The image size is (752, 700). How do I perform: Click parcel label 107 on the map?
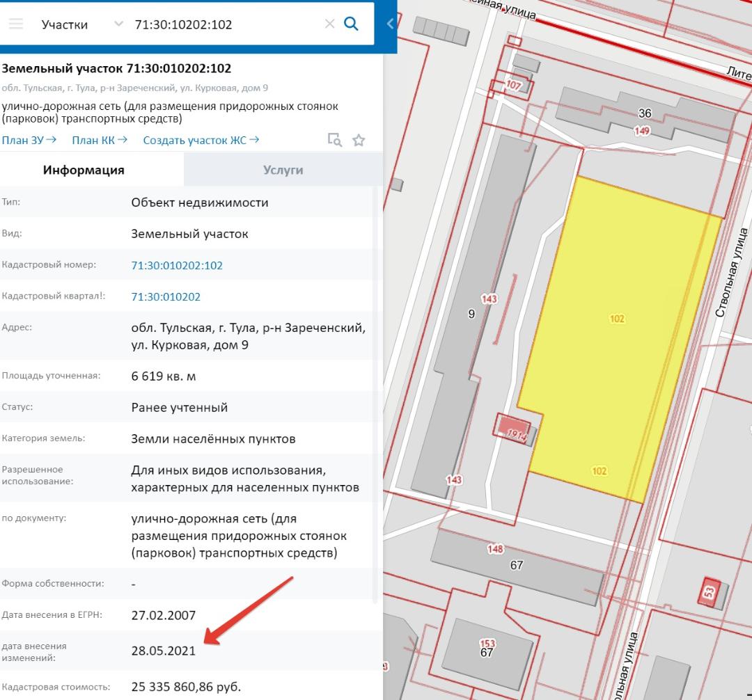pyautogui.click(x=513, y=86)
